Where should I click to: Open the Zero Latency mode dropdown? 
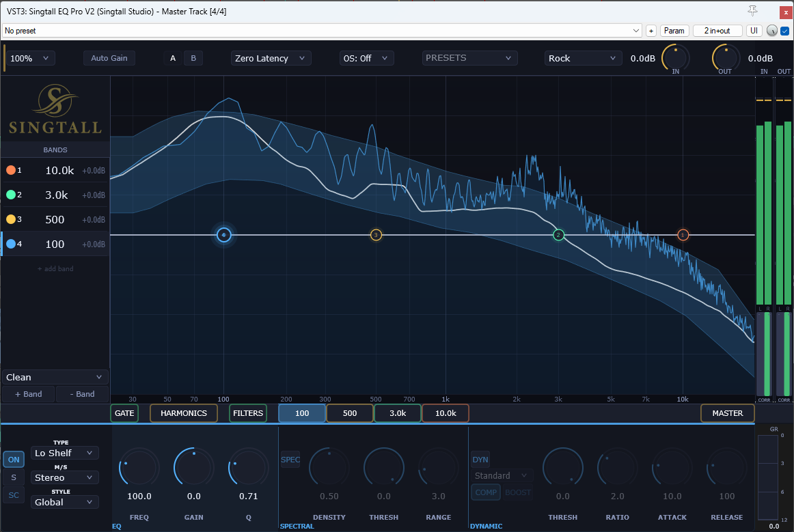coord(271,58)
